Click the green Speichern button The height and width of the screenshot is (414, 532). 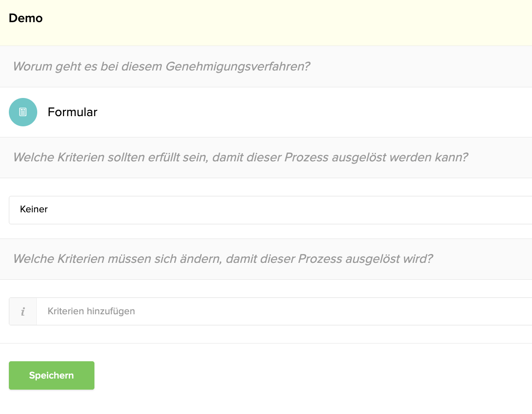tap(51, 375)
